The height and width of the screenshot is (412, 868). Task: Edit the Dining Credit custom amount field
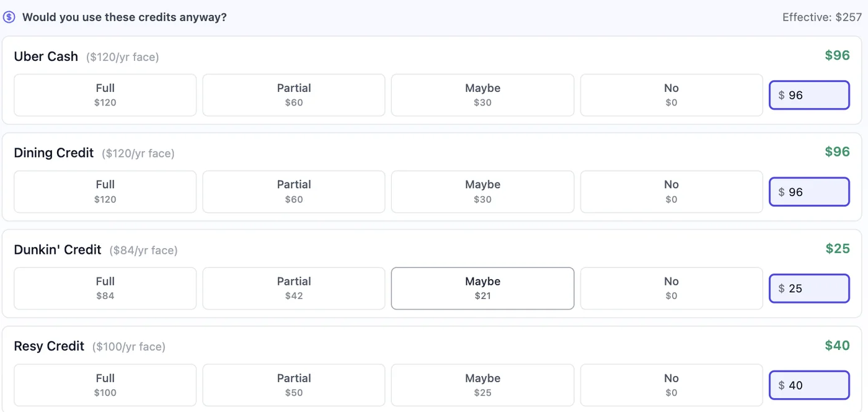[809, 192]
